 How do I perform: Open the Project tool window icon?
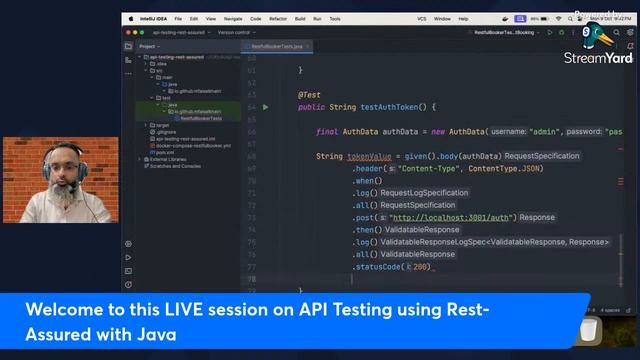128,47
